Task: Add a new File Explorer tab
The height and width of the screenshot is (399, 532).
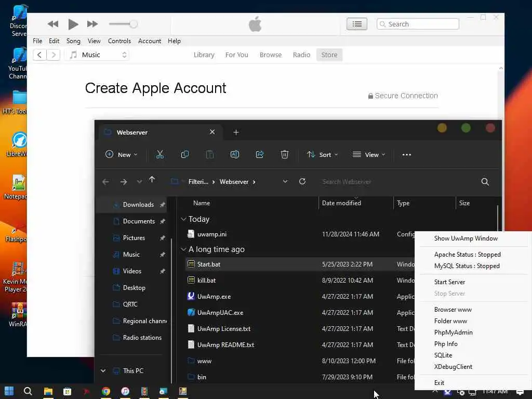Action: coord(236,132)
